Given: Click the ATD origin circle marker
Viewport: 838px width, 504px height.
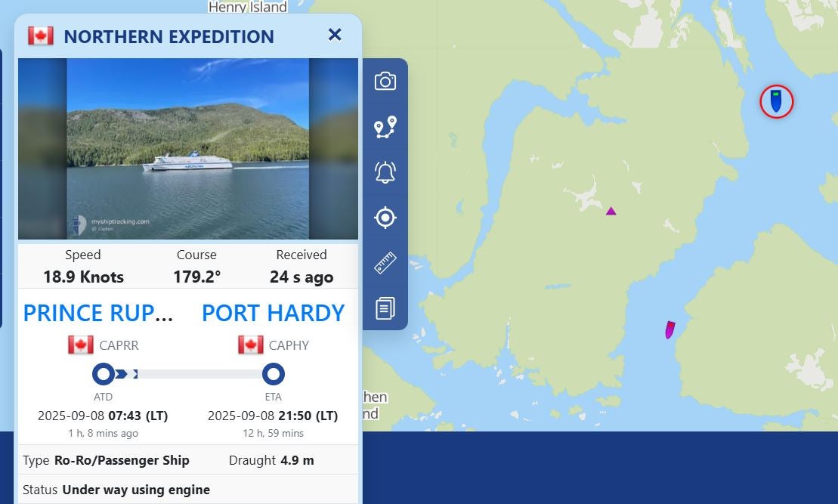Looking at the screenshot, I should 104,373.
